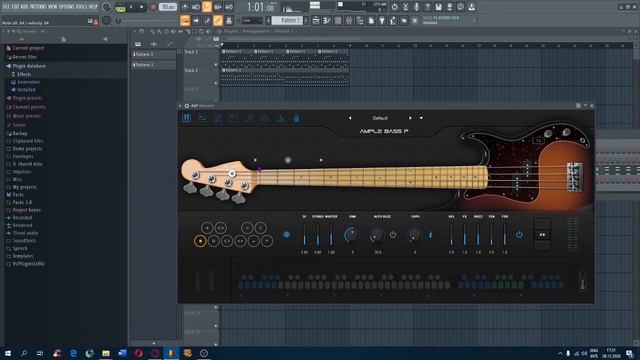This screenshot has width=640, height=360.
Task: Click the stamp icon in main toolbar
Action: (x=229, y=20)
